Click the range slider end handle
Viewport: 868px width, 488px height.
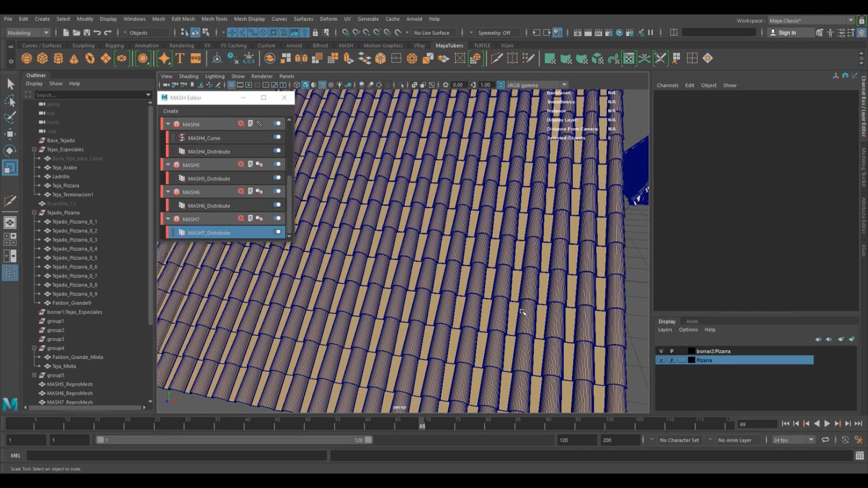point(368,440)
